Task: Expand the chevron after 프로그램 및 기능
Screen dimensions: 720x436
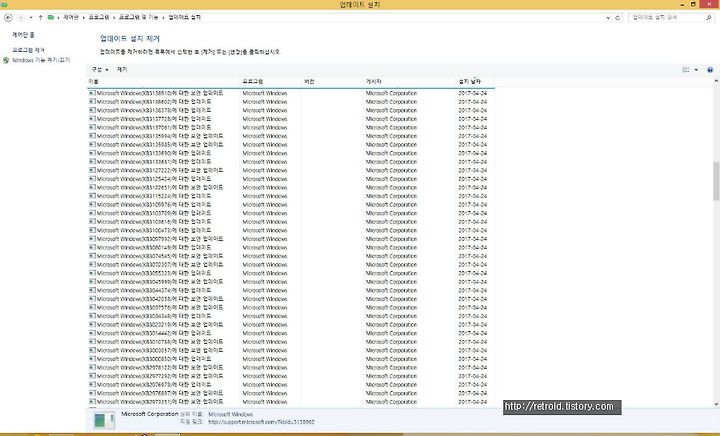Action: click(x=163, y=17)
